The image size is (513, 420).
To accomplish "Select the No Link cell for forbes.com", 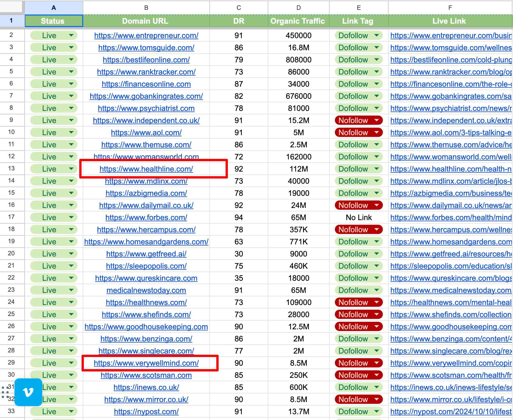I will pyautogui.click(x=359, y=218).
